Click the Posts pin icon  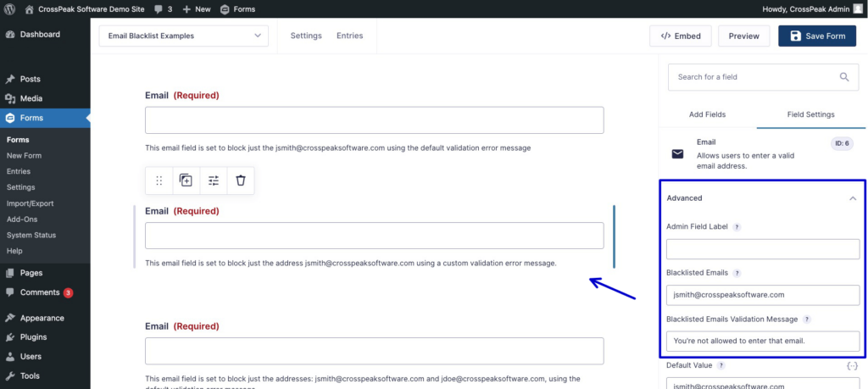(10, 79)
